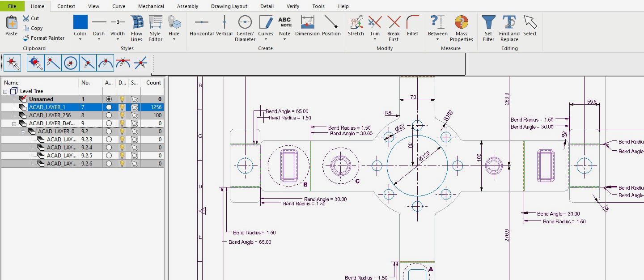Open the Verify menu

tap(293, 6)
